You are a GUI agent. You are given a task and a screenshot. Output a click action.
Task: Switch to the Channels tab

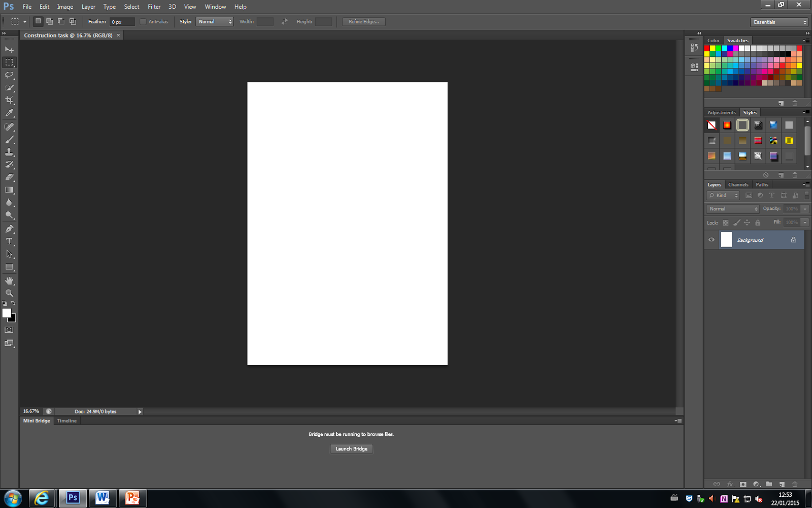[x=738, y=184]
